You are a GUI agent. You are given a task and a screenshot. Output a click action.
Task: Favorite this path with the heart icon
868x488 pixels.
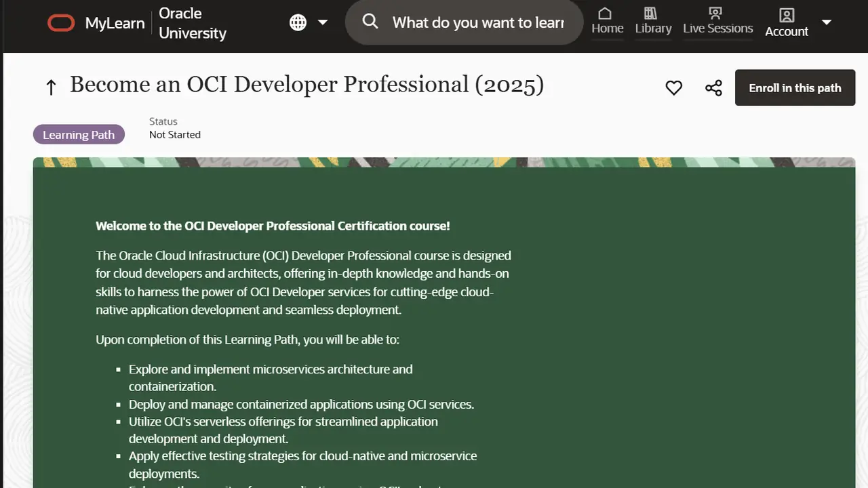click(673, 88)
